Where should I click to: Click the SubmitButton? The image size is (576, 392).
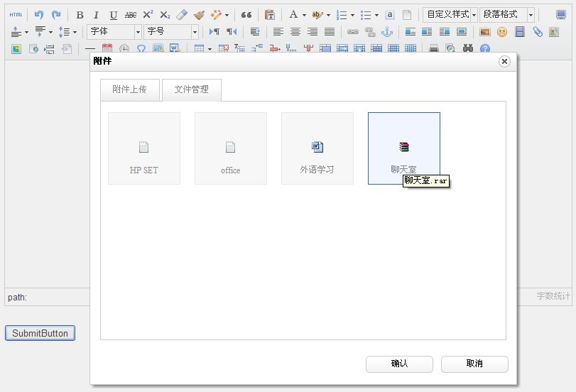click(40, 333)
